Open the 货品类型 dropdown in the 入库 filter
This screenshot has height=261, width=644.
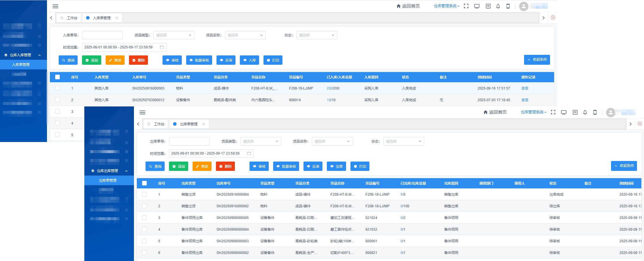pos(174,35)
